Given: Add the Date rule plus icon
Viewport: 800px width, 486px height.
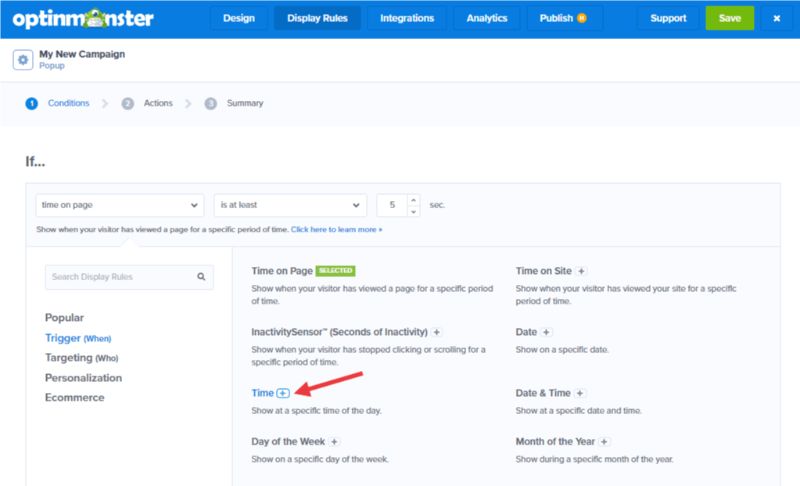Looking at the screenshot, I should click(x=546, y=332).
